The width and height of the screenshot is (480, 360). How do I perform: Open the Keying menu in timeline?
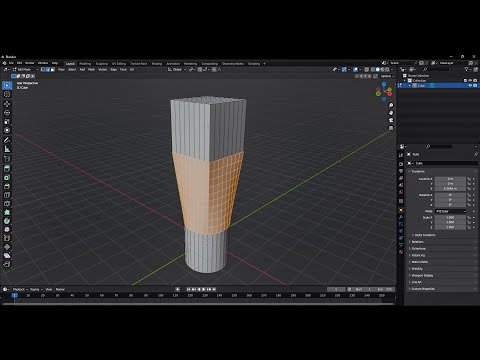pyautogui.click(x=35, y=289)
